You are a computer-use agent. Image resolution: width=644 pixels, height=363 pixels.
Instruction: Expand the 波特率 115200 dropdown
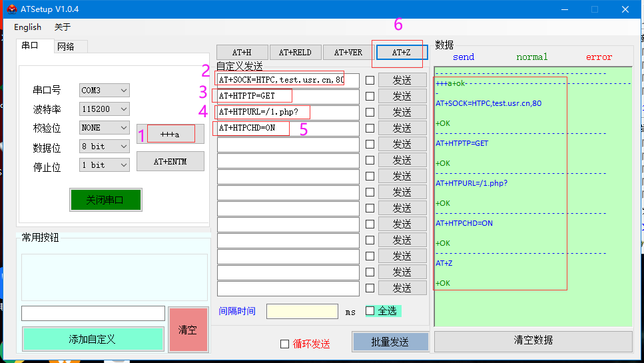tap(105, 109)
